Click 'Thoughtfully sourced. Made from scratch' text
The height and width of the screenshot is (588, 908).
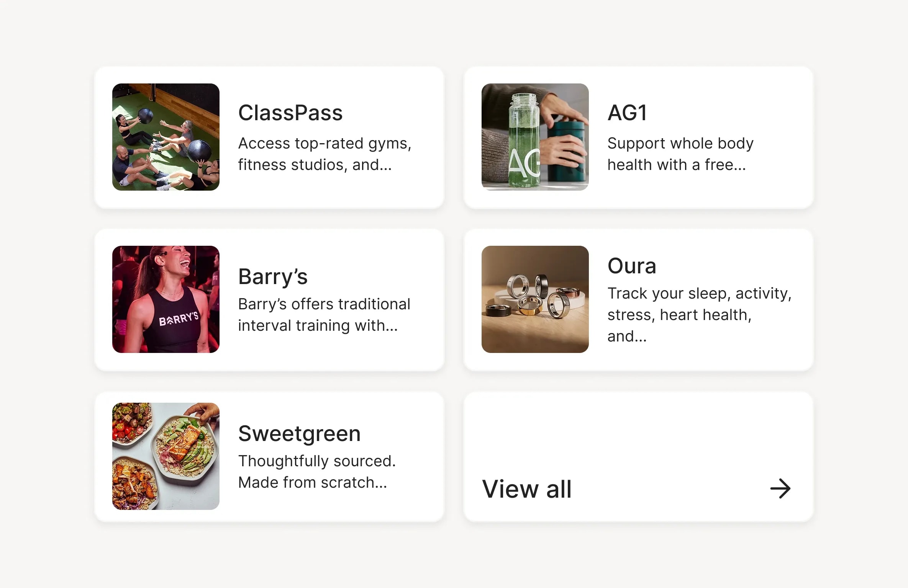point(316,472)
